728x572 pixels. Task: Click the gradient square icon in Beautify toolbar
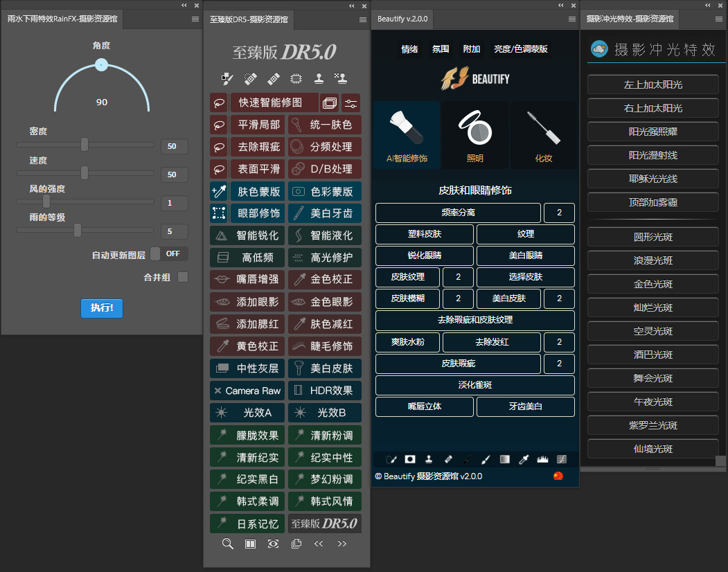click(x=505, y=459)
